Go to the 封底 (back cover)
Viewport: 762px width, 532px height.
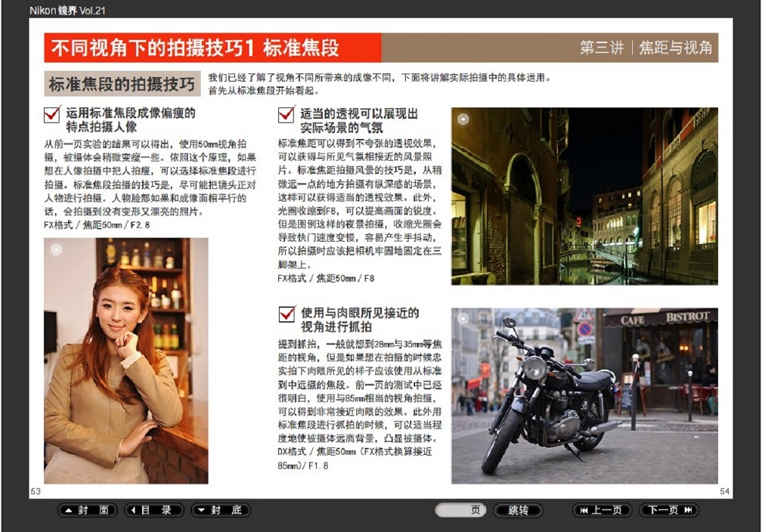pyautogui.click(x=221, y=510)
